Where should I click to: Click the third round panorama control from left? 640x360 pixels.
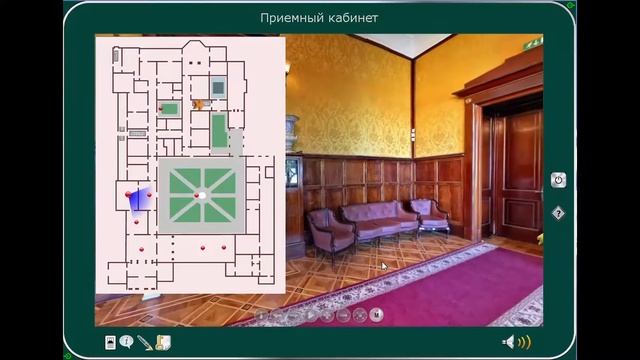point(294,315)
